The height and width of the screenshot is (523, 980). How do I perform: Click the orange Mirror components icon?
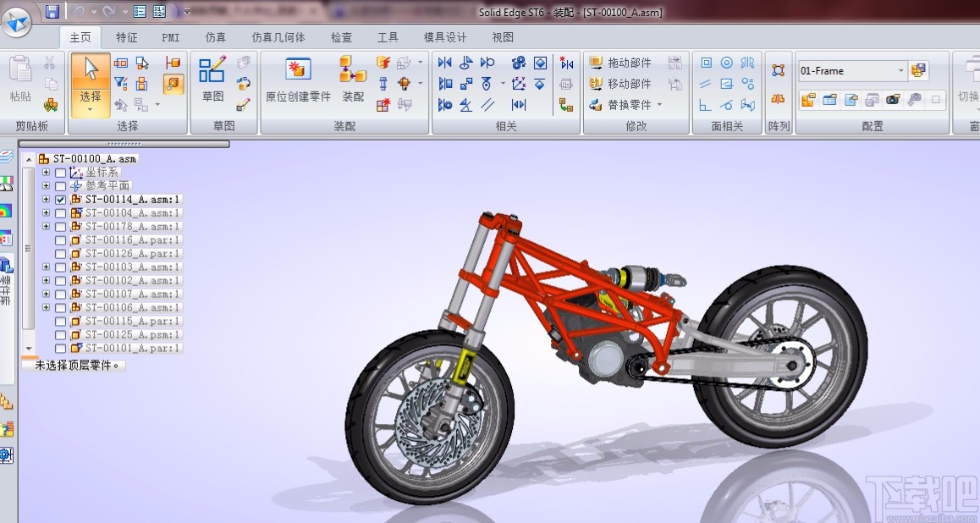pyautogui.click(x=778, y=99)
